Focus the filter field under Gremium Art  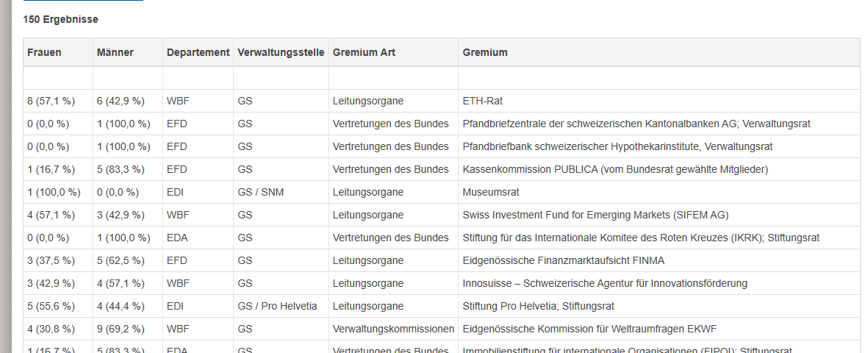pyautogui.click(x=393, y=79)
